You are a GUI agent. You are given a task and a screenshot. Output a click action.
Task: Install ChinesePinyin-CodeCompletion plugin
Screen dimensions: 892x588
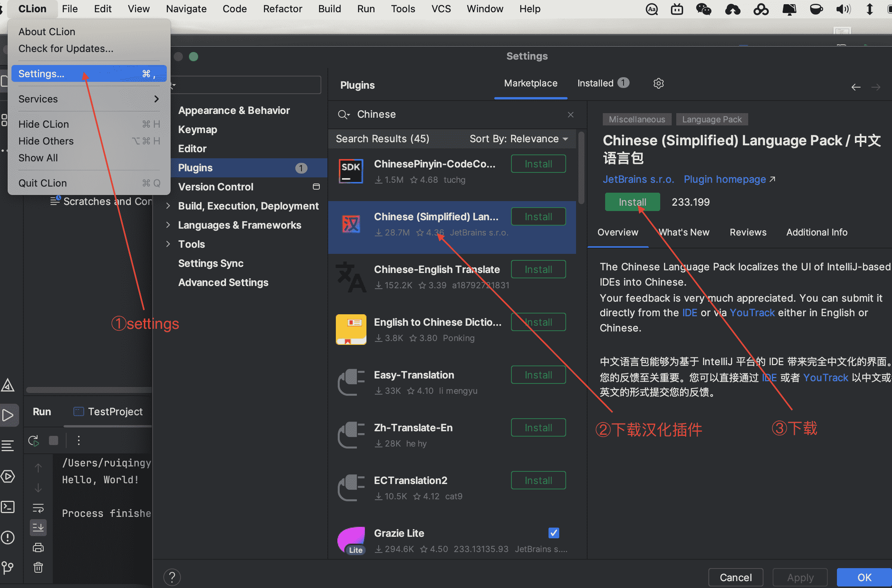tap(538, 164)
